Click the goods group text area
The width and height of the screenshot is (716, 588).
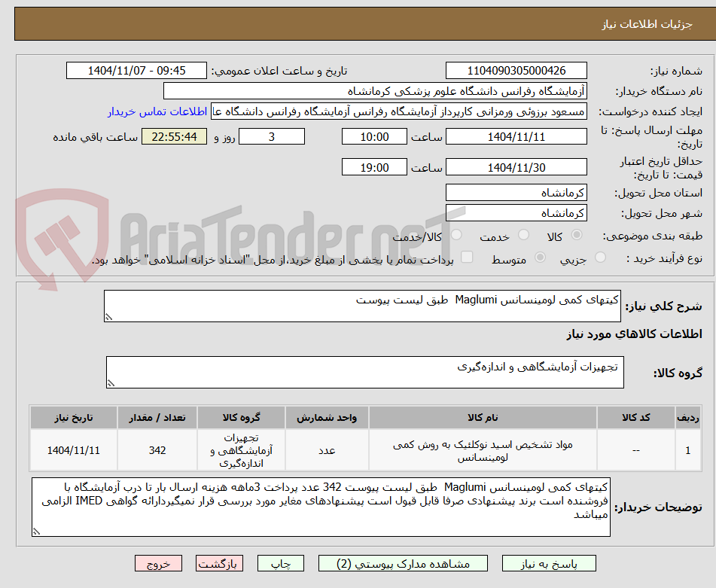pyautogui.click(x=365, y=373)
